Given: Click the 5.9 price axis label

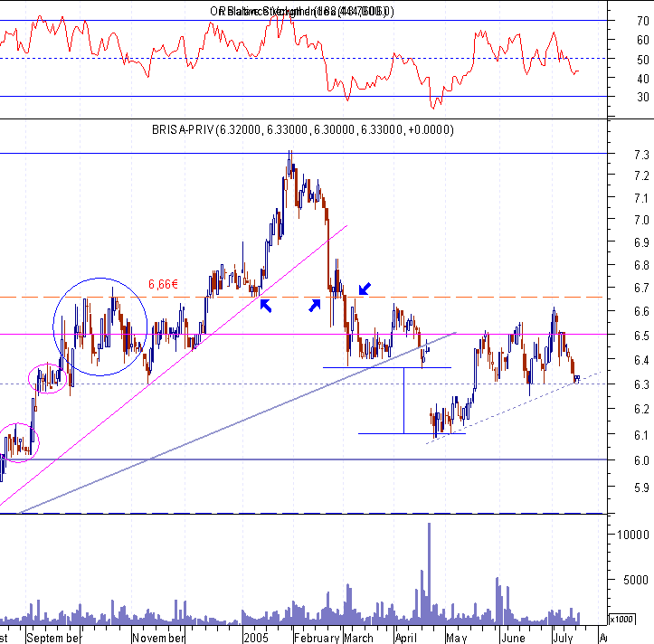Looking at the screenshot, I should point(642,488).
